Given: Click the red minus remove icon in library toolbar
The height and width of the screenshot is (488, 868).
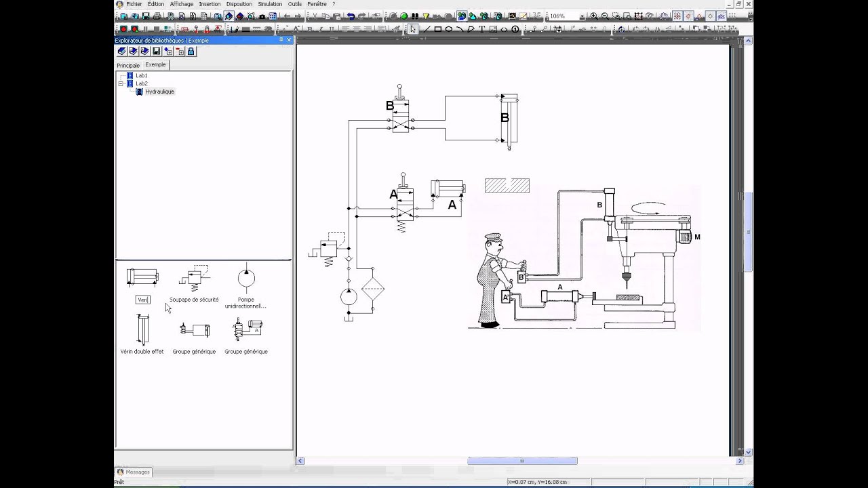Looking at the screenshot, I should pyautogui.click(x=180, y=51).
